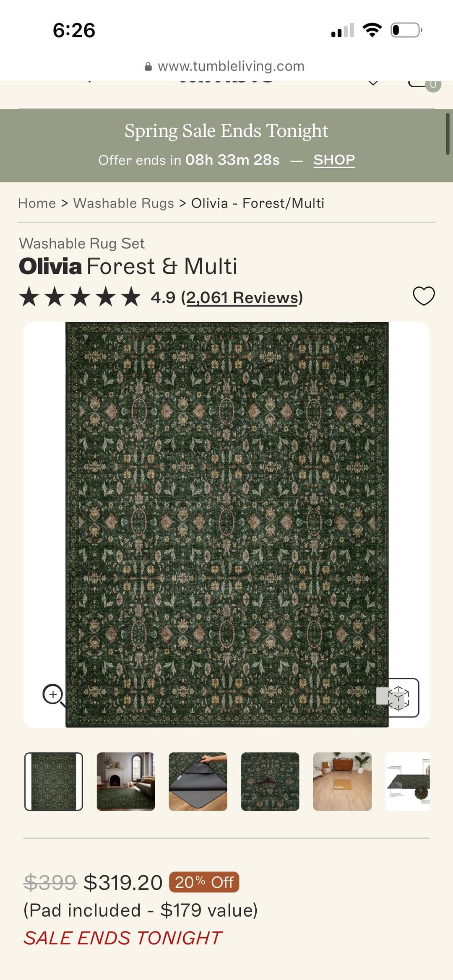This screenshot has width=453, height=980.
Task: Select the first rug-only thumbnail
Action: point(54,781)
